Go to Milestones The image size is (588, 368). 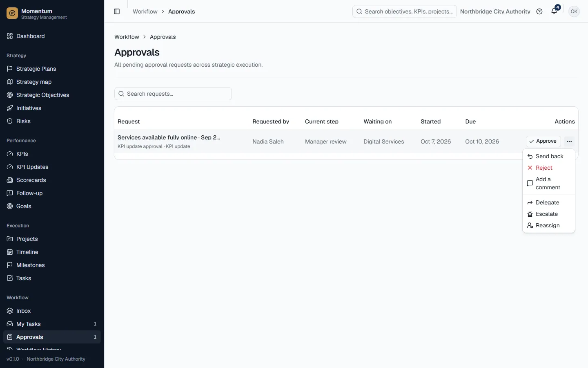[x=52, y=265]
